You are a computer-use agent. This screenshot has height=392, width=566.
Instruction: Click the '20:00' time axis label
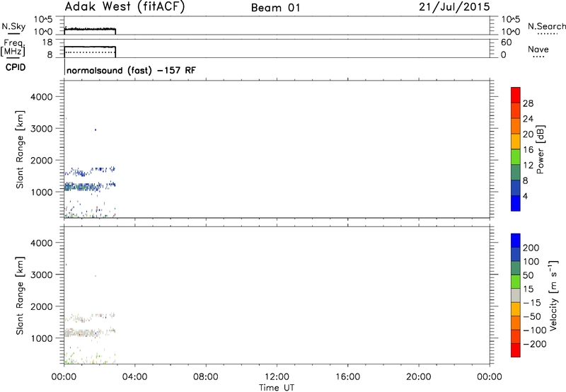pos(419,377)
